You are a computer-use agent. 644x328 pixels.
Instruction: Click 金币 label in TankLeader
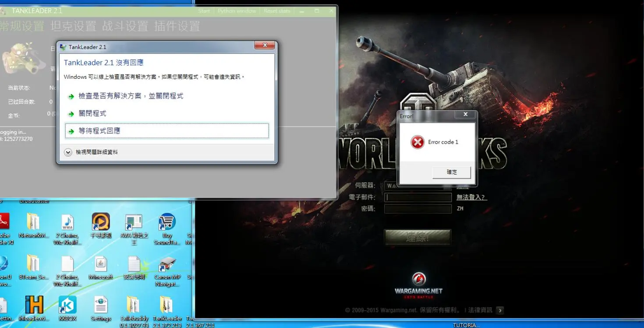(x=14, y=116)
